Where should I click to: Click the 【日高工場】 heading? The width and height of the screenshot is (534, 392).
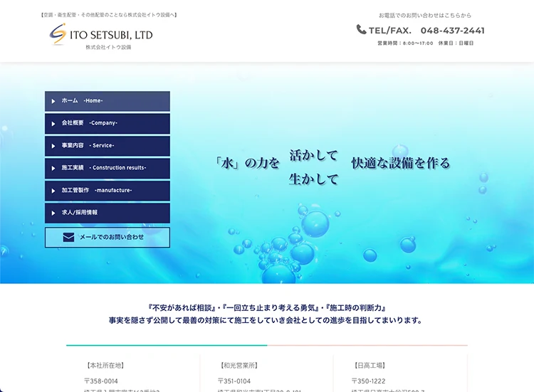(x=370, y=366)
